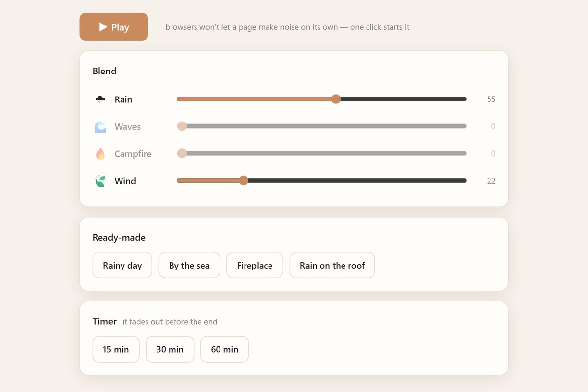Click the browser autoplay hint text

coord(287,27)
